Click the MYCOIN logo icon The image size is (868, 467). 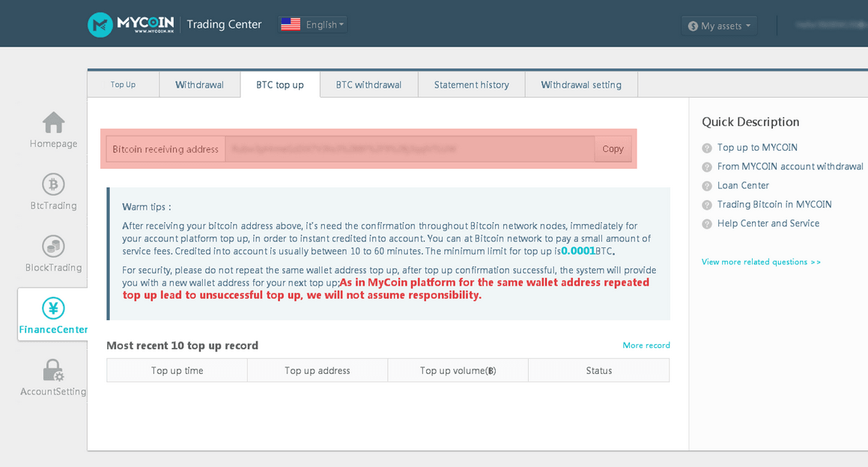100,25
